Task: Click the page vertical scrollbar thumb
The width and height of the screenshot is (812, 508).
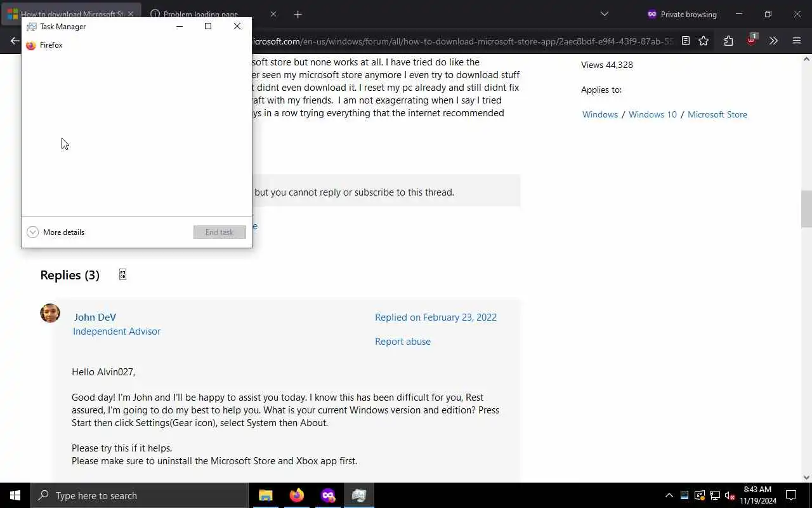Action: tap(806, 208)
